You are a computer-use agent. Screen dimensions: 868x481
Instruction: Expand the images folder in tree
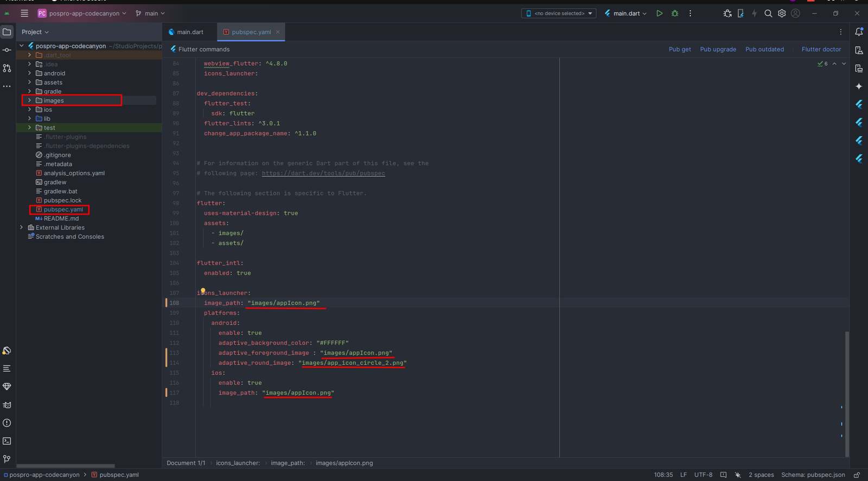pyautogui.click(x=29, y=100)
